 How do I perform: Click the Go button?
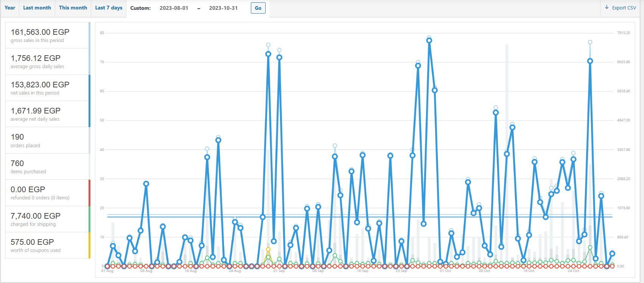click(258, 8)
